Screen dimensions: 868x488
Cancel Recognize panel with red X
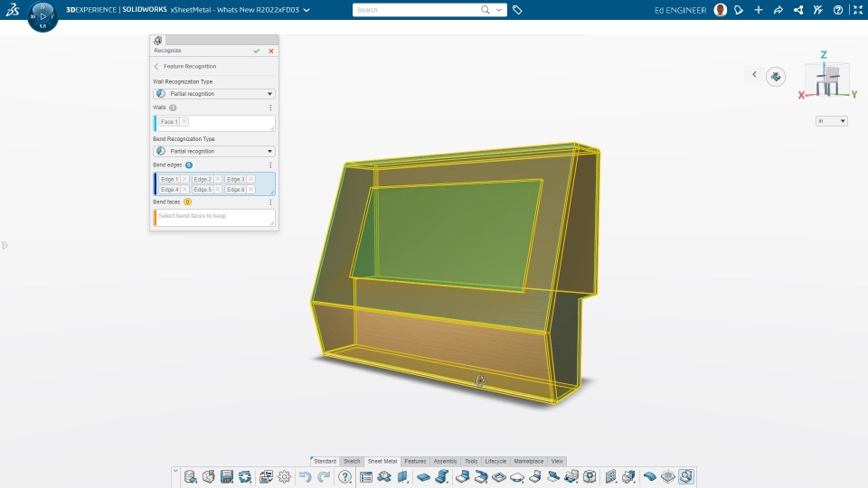[271, 51]
